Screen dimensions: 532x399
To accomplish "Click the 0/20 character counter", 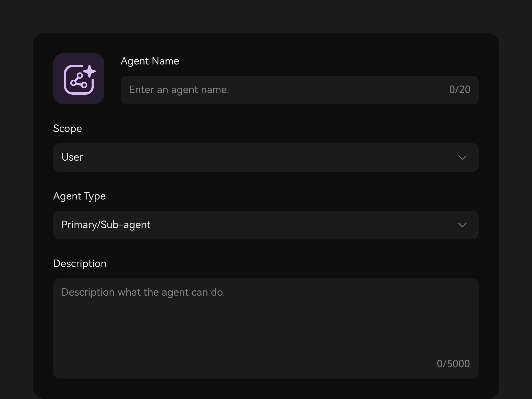I will click(460, 90).
